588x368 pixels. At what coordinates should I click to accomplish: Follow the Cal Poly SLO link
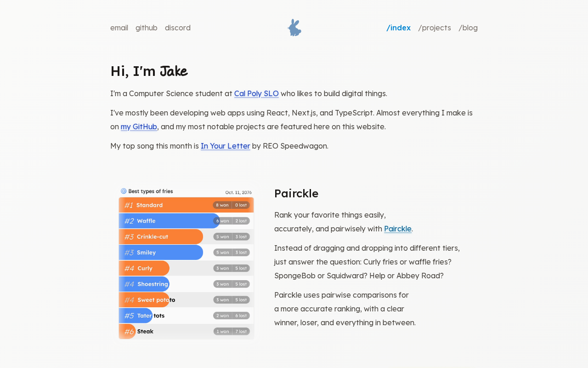coord(256,93)
